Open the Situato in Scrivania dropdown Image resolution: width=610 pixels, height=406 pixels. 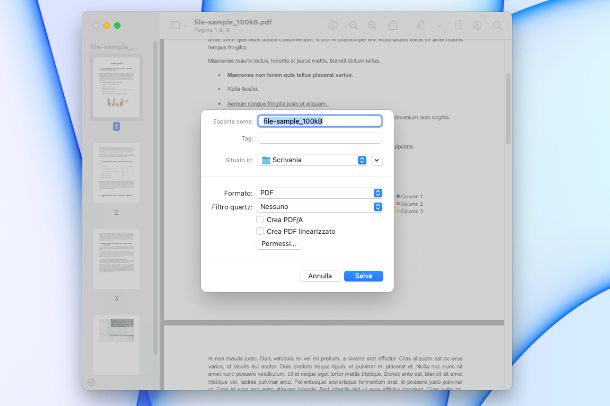coord(312,160)
